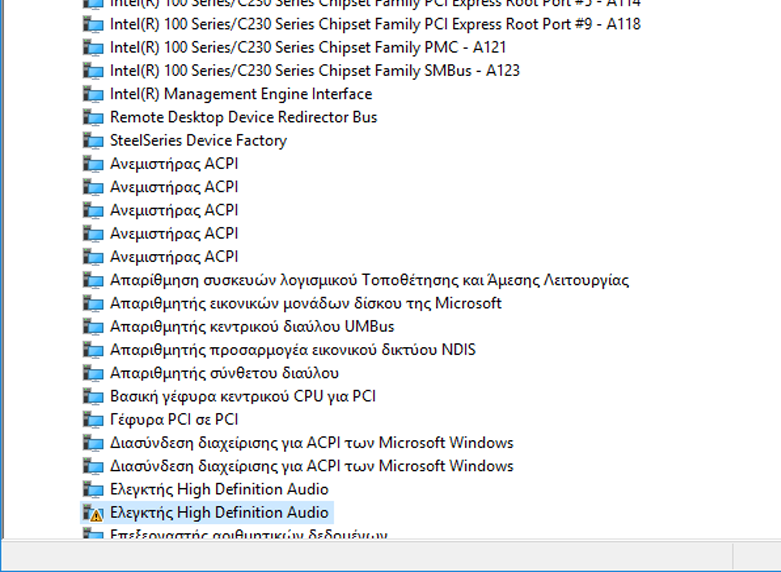Select the first Διασύνδεση διαχείρισης για ACPI entry
The width and height of the screenshot is (781, 572).
tap(311, 443)
